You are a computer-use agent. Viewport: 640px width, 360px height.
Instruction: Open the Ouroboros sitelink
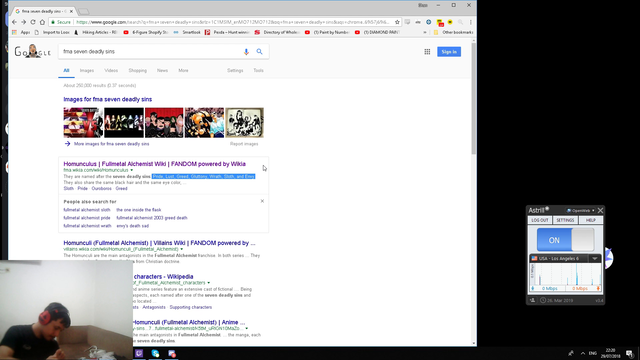point(101,189)
